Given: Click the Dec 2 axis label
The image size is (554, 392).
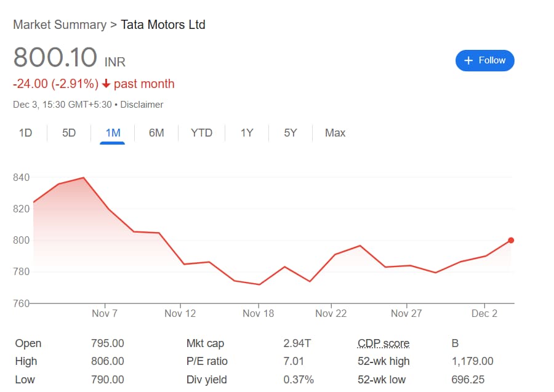Looking at the screenshot, I should [x=484, y=313].
